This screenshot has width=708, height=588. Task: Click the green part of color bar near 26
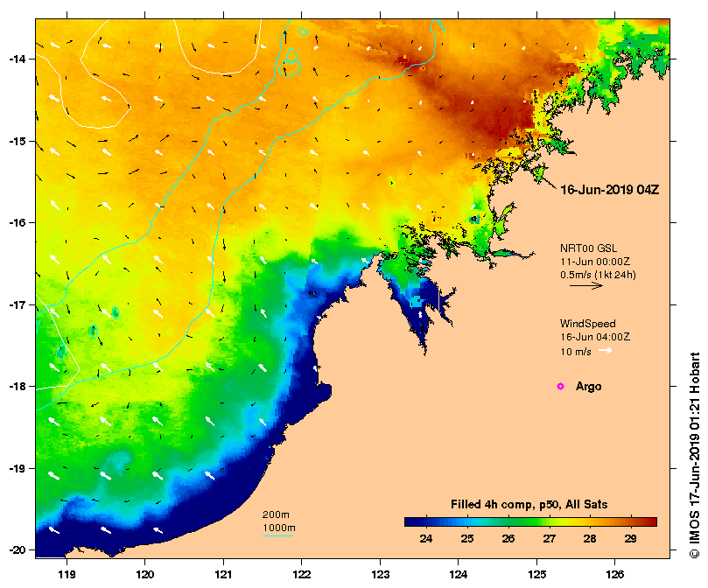coord(508,521)
